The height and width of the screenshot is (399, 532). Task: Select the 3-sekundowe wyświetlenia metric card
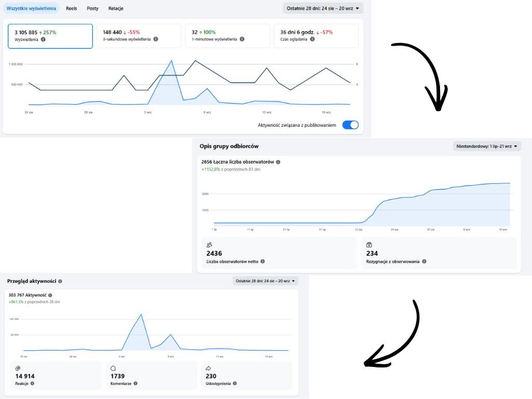(139, 36)
